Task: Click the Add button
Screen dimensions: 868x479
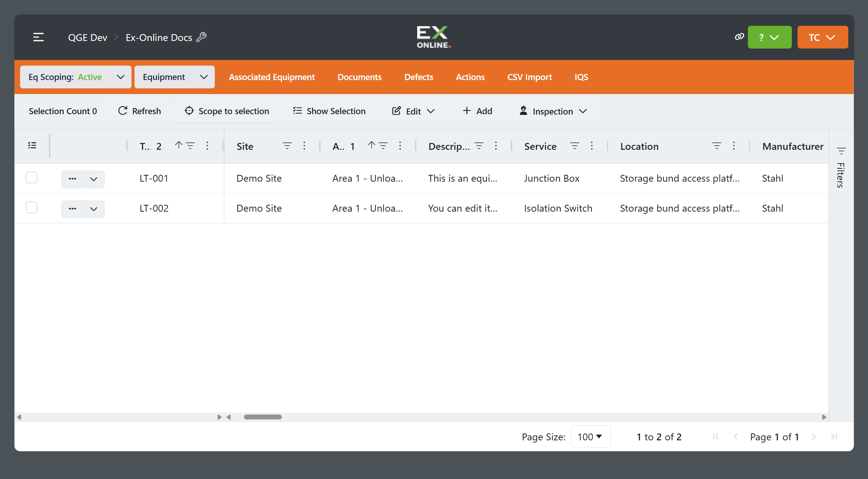Action: click(x=477, y=111)
